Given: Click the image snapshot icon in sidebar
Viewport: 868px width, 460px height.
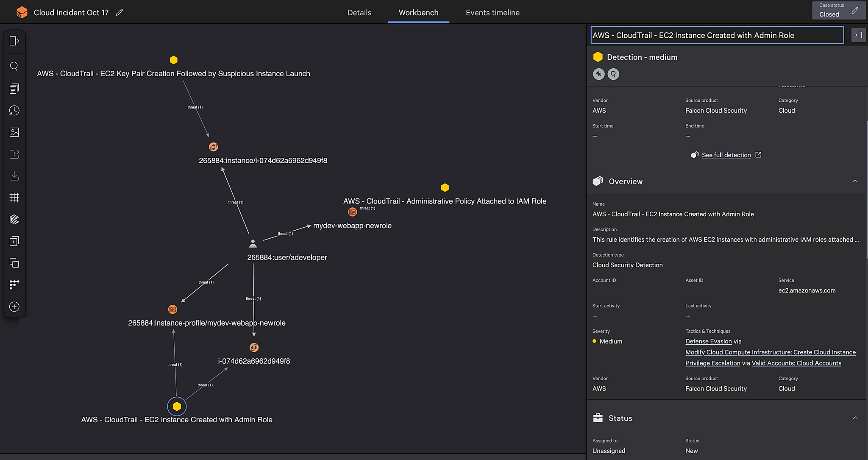Looking at the screenshot, I should (x=14, y=132).
